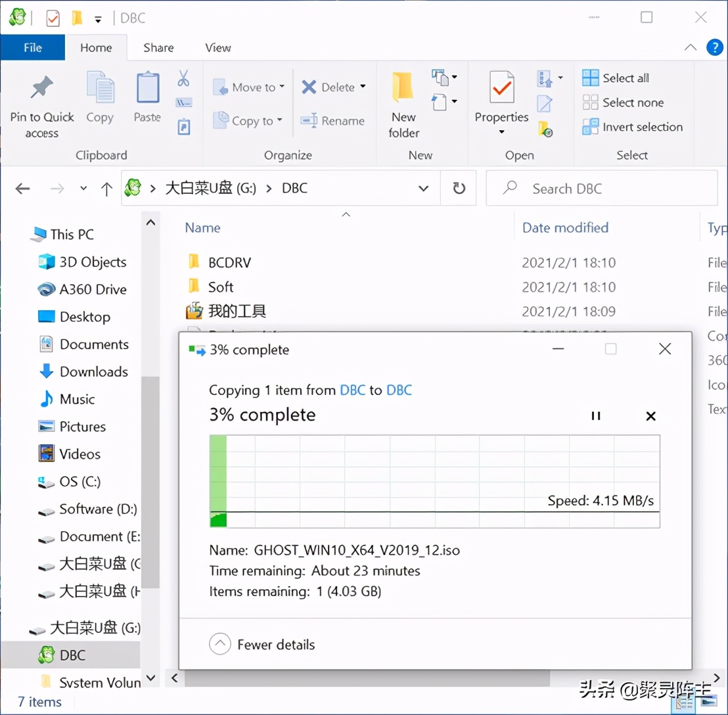
Task: Click the Properties checkmark icon
Action: (x=501, y=87)
